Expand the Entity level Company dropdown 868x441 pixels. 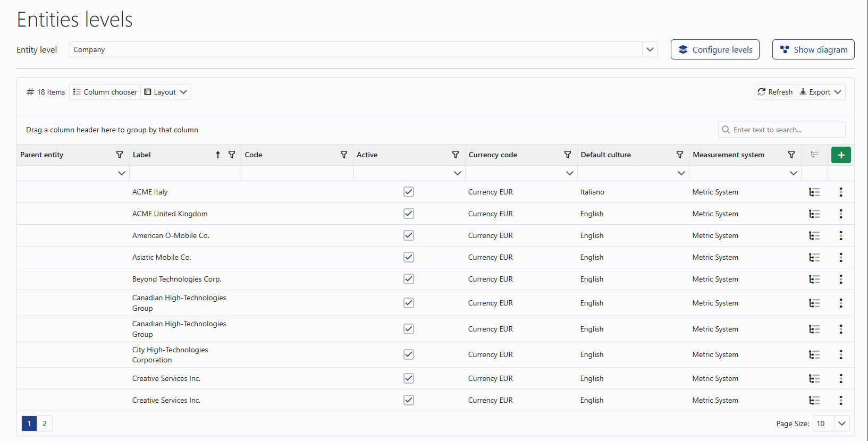point(650,49)
